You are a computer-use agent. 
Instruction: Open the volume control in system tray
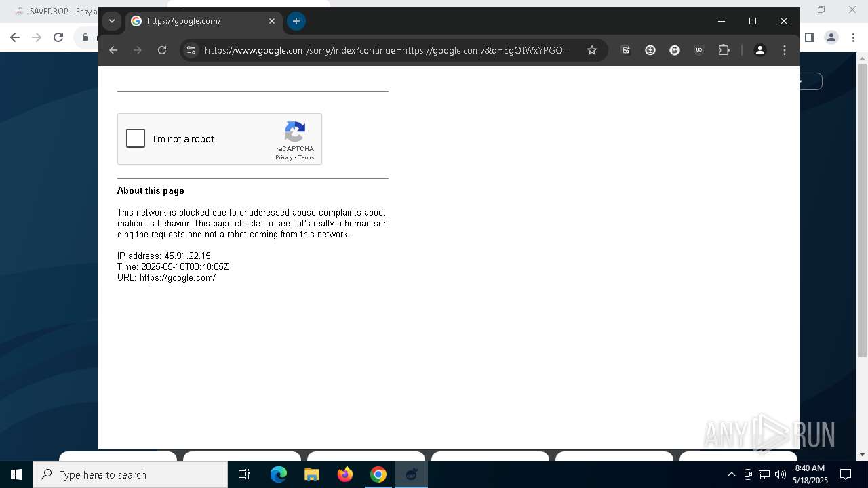781,474
